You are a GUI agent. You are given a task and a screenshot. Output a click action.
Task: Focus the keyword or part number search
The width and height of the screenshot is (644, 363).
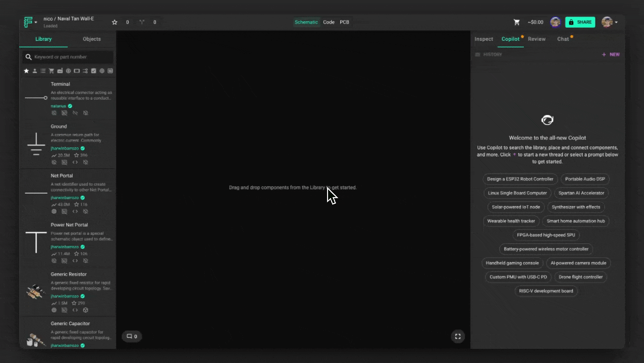[x=67, y=57]
